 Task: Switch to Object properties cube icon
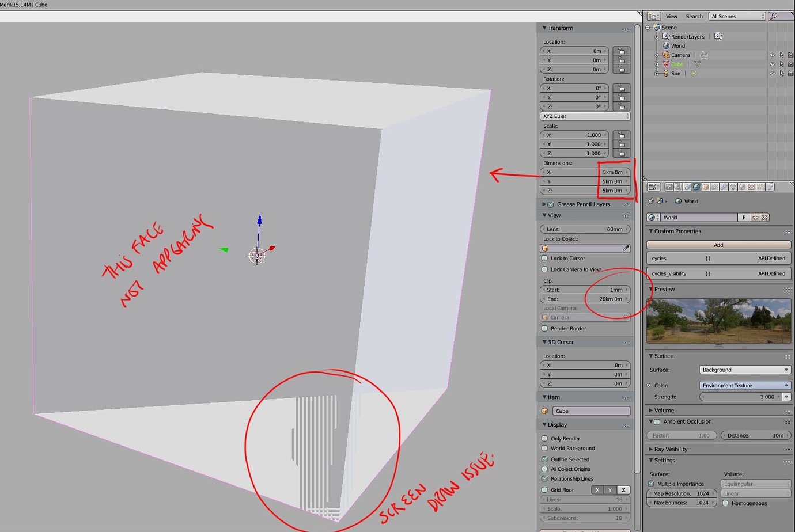pos(705,187)
